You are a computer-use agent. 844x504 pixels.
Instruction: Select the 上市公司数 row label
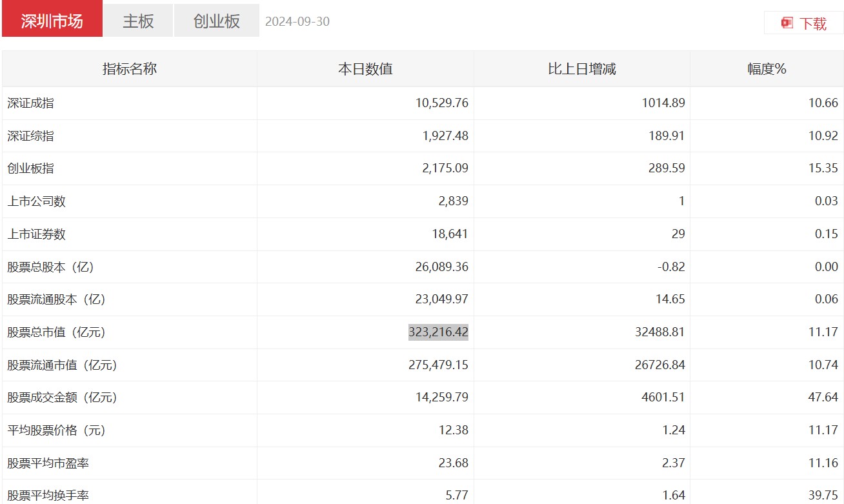(x=37, y=201)
